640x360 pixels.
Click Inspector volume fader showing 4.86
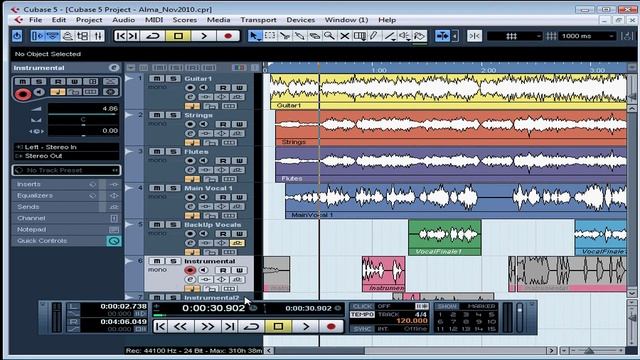coord(83,109)
